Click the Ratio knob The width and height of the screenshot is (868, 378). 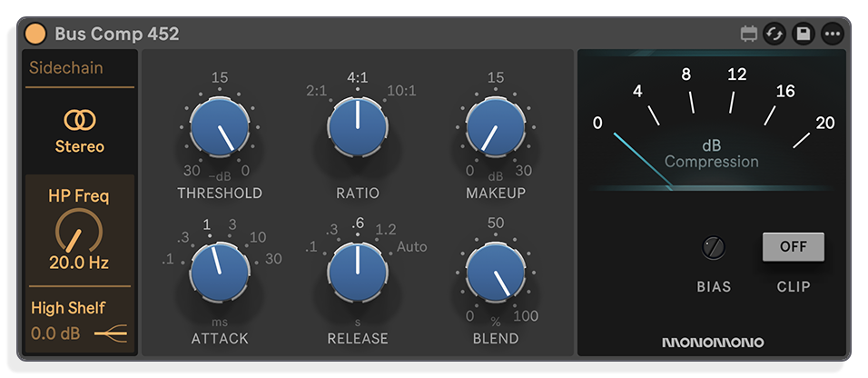[x=358, y=127]
